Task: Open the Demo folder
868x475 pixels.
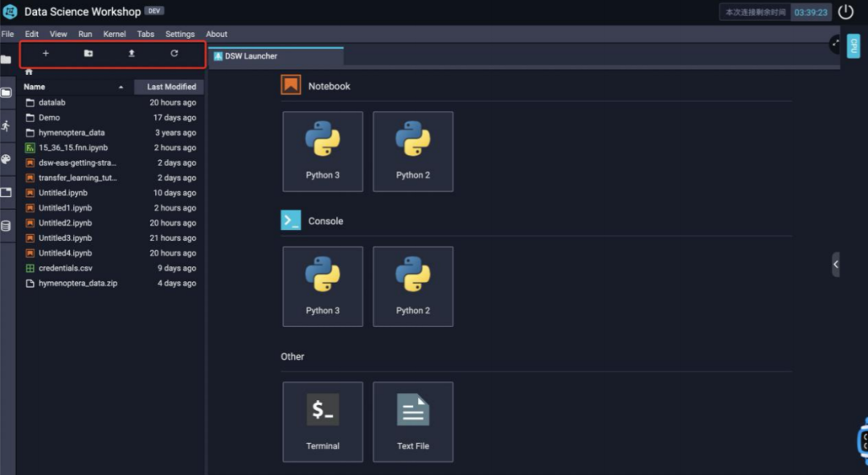Action: click(x=111, y=117)
